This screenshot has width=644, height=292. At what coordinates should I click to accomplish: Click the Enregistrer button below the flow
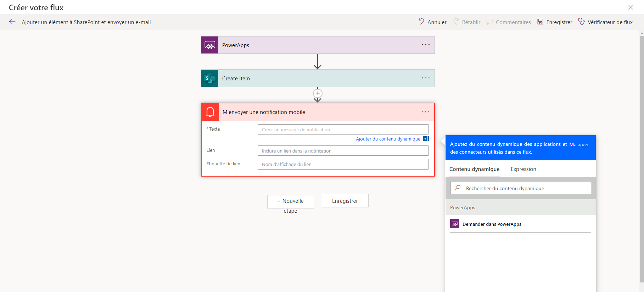[x=345, y=201]
